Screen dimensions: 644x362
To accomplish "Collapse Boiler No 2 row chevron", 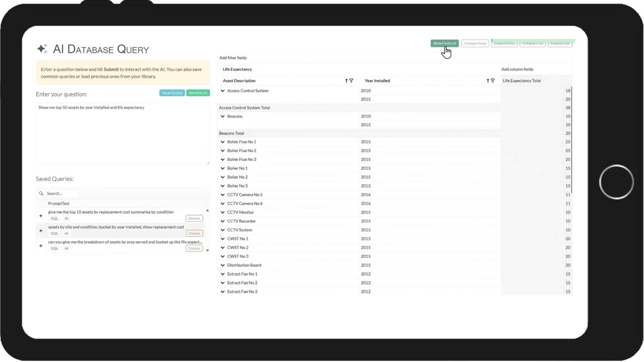I will [x=223, y=177].
